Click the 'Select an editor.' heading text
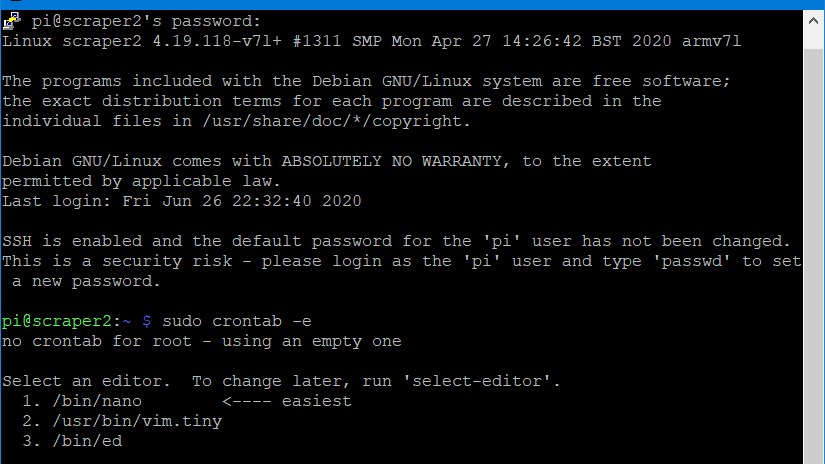Image resolution: width=825 pixels, height=464 pixels. coord(87,381)
